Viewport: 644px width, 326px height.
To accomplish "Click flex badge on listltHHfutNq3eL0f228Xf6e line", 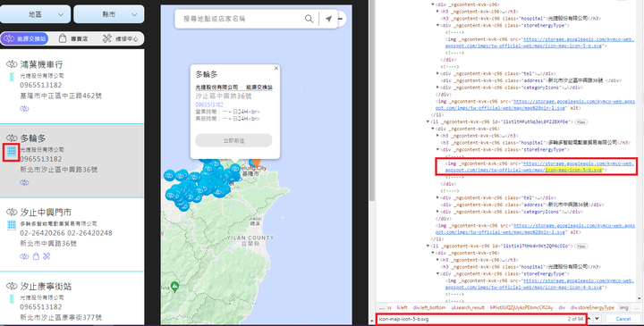I will pyautogui.click(x=580, y=121).
